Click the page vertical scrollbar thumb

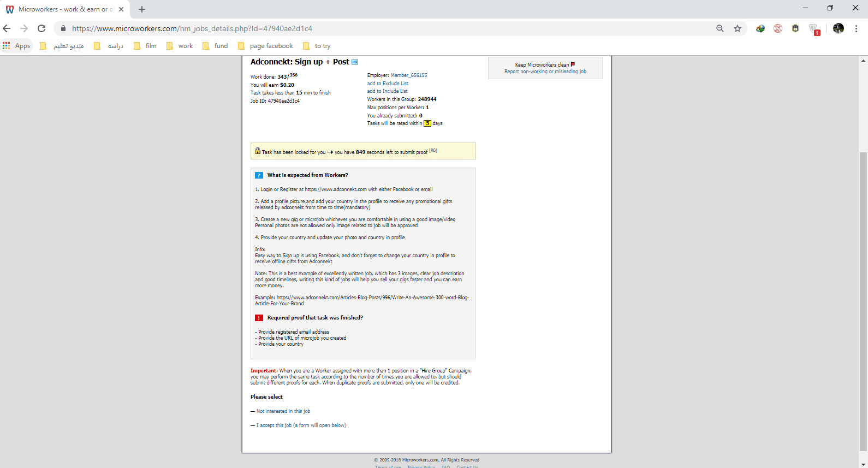(863, 301)
